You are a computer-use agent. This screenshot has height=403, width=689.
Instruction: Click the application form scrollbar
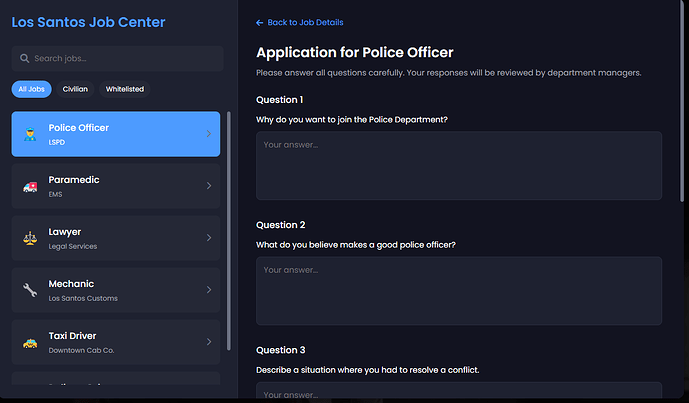tap(682, 101)
